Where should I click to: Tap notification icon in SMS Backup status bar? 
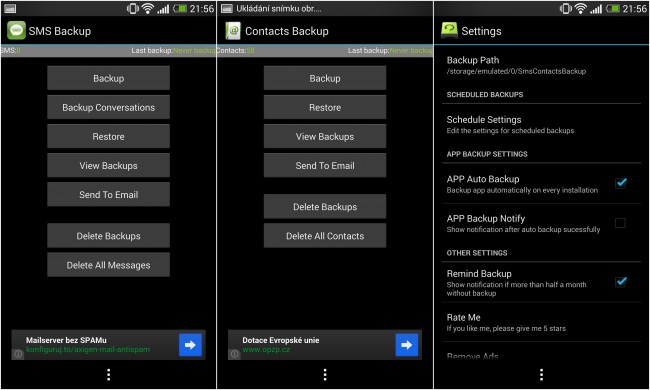coord(10,8)
